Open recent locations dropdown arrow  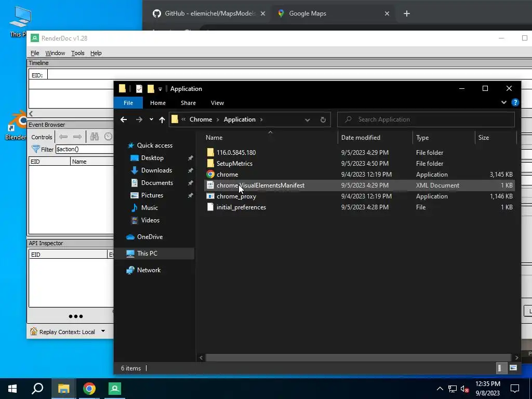coord(151,119)
